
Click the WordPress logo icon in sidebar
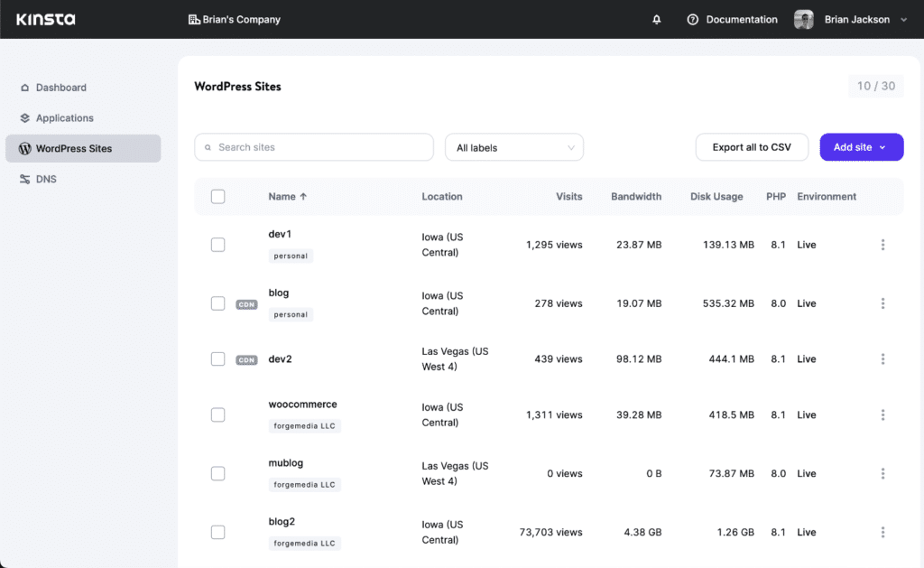coord(24,149)
